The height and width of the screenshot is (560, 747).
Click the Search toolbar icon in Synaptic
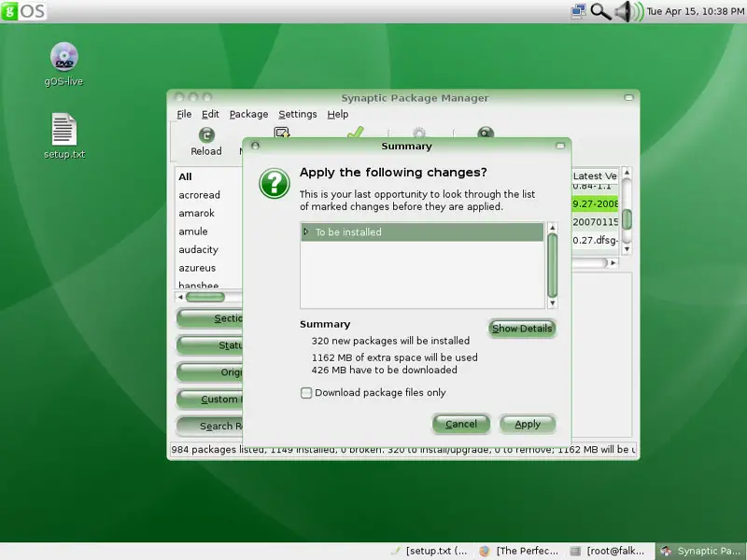pyautogui.click(x=486, y=133)
